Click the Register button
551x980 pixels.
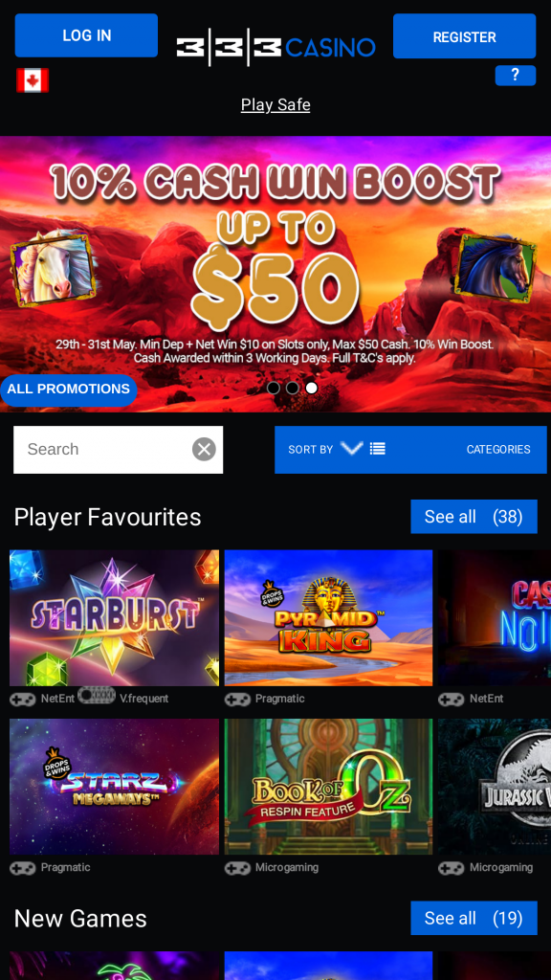(464, 36)
